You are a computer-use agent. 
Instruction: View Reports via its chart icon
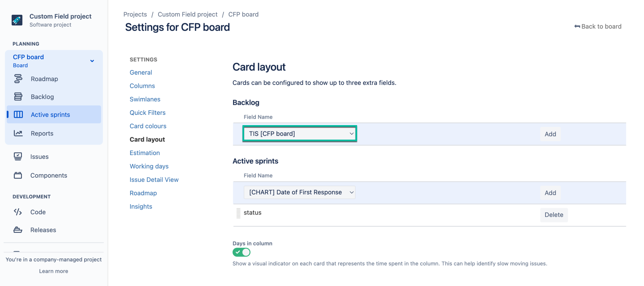pyautogui.click(x=18, y=133)
